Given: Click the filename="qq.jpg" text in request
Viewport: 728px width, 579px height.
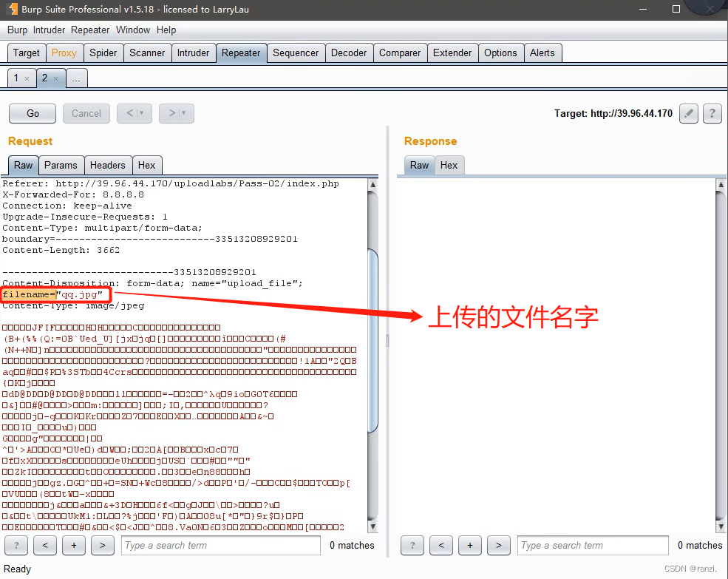Looking at the screenshot, I should coord(52,294).
